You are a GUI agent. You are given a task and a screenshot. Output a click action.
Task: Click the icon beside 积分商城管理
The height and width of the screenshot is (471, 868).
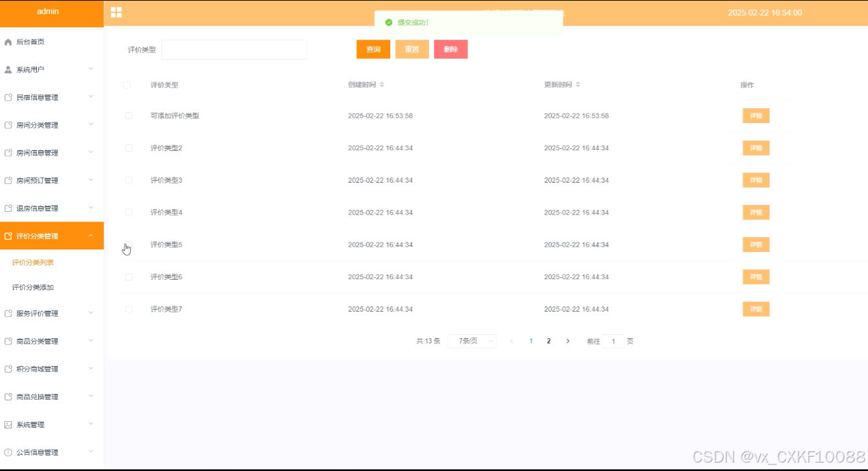8,369
